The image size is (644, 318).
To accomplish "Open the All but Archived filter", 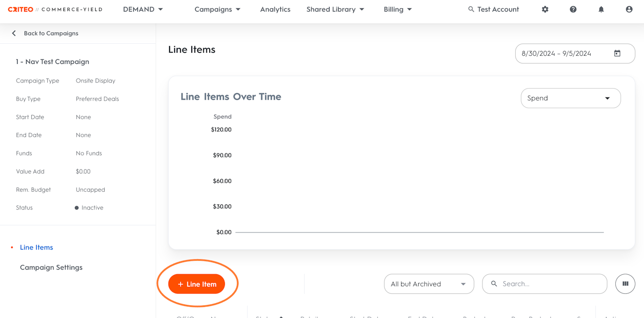I will 429,284.
